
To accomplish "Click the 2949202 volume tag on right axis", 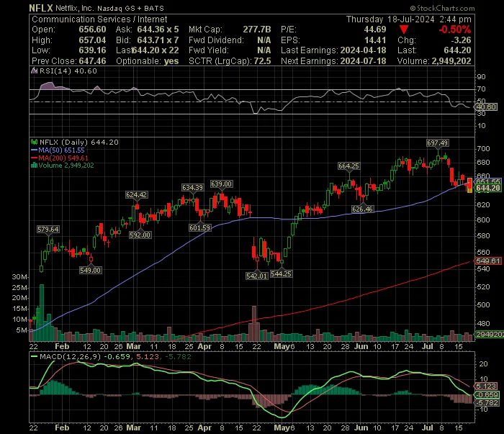I will 489,335.
